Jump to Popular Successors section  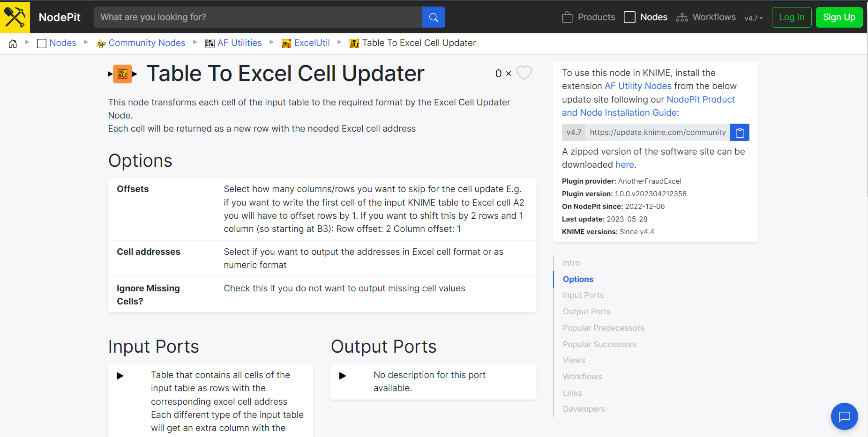tap(599, 344)
